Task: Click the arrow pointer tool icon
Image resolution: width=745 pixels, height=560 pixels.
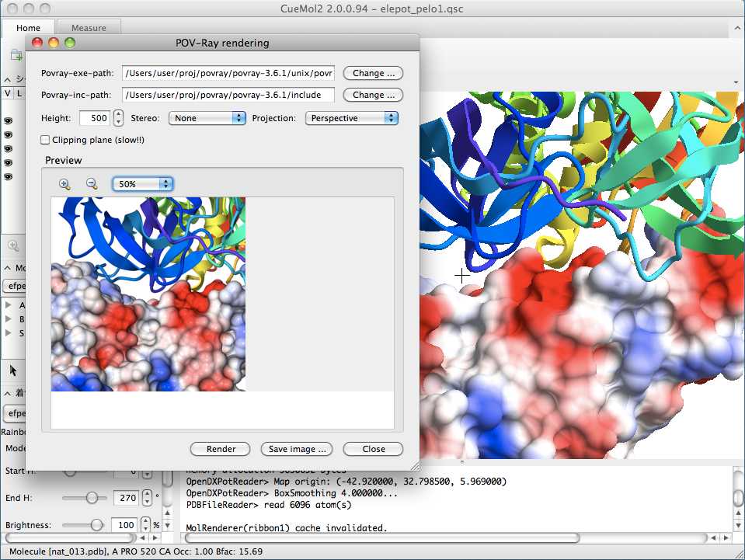Action: tap(12, 370)
